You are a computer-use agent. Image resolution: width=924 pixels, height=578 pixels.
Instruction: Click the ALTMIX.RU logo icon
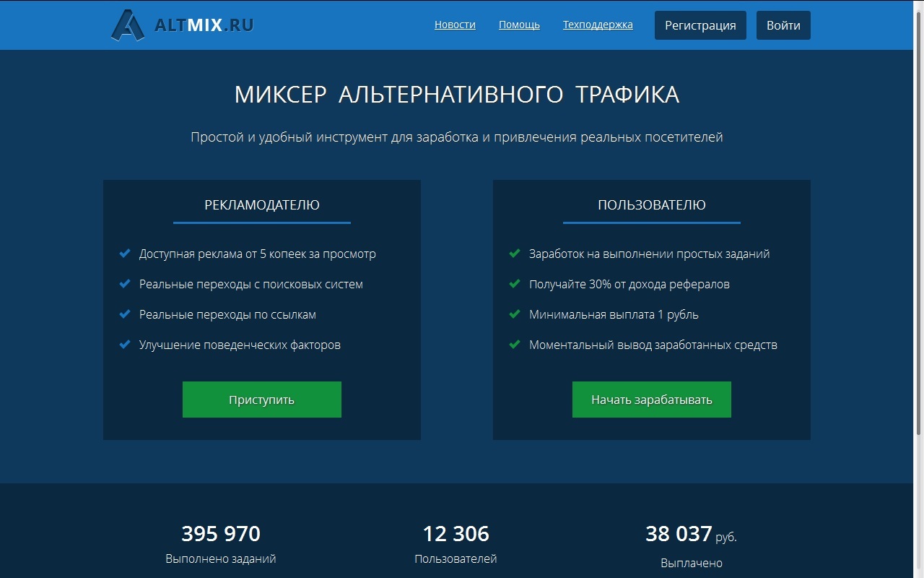(128, 25)
